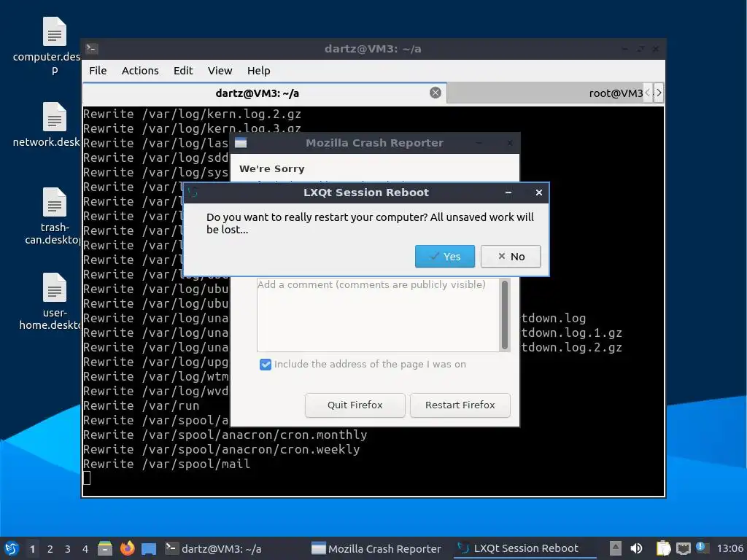Screen dimensions: 747x560
Task: Click terminal line 'Rewrite /var/spool/mail'
Action: (167, 464)
